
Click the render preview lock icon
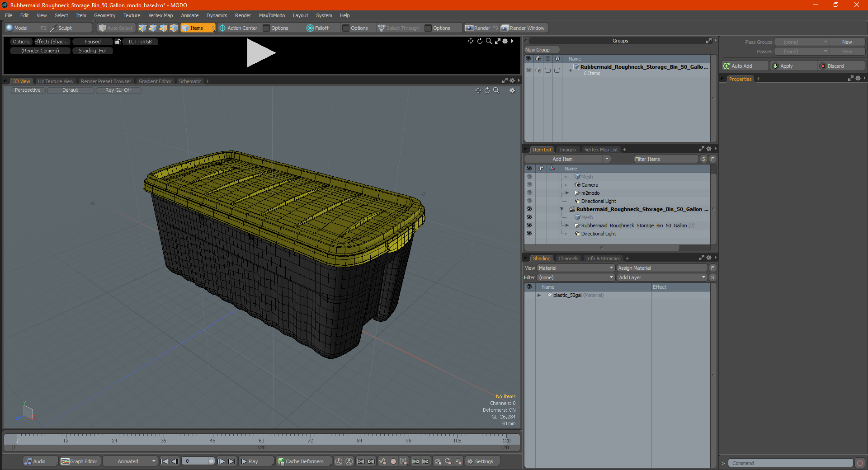(118, 42)
